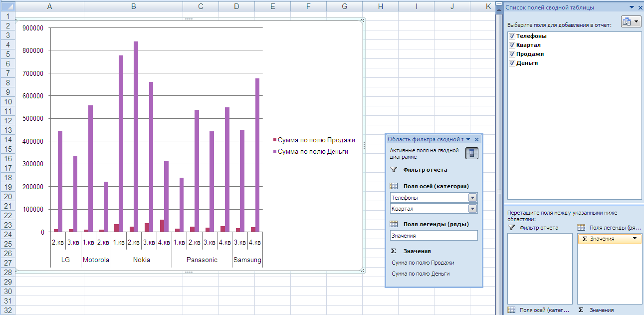This screenshot has height=315, width=644.
Task: Click the Фильтр отчета funnel icon in filter pane
Action: pos(393,170)
